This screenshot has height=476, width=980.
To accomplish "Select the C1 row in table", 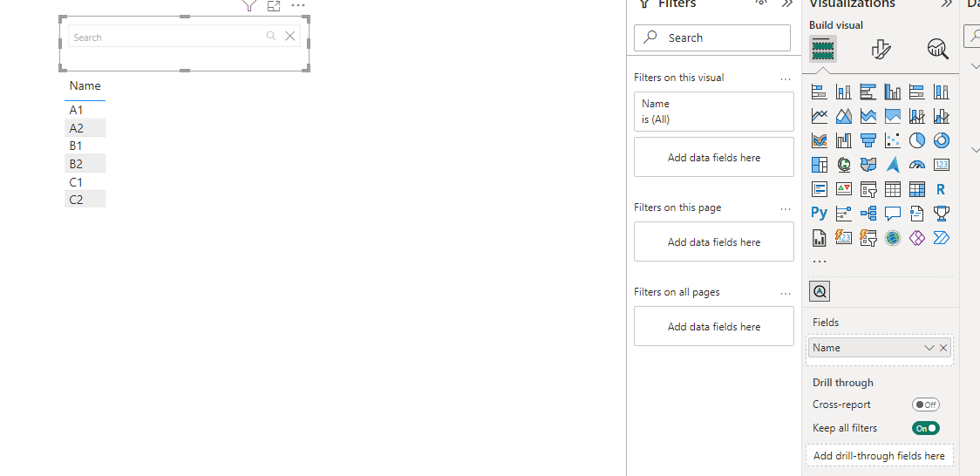I will pyautogui.click(x=85, y=182).
